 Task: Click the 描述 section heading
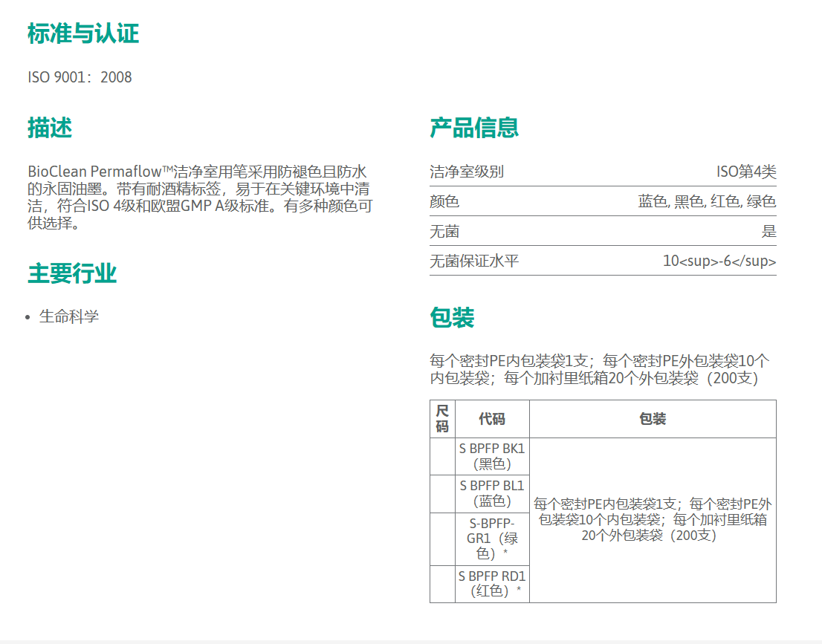click(x=50, y=128)
